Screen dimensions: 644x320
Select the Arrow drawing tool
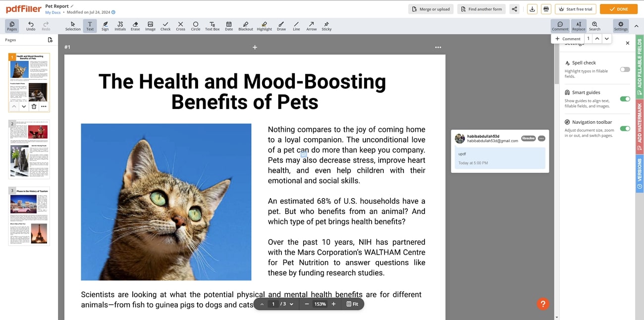point(311,26)
